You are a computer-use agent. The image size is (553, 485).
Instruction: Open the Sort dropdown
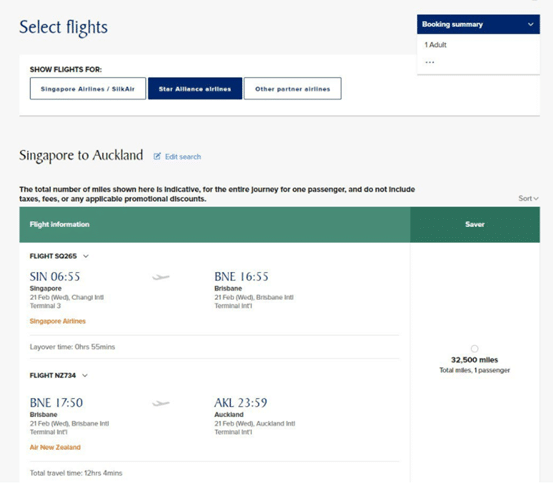[528, 198]
